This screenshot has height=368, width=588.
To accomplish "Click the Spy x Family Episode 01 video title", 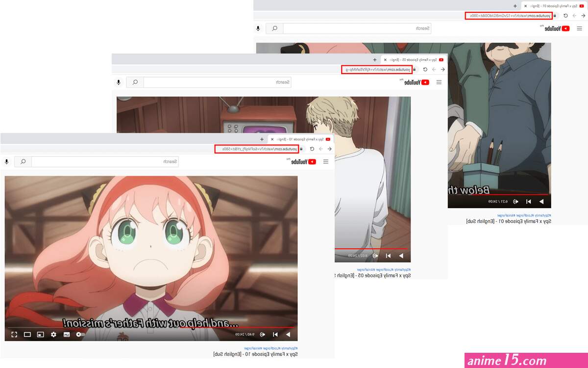I will [x=509, y=221].
